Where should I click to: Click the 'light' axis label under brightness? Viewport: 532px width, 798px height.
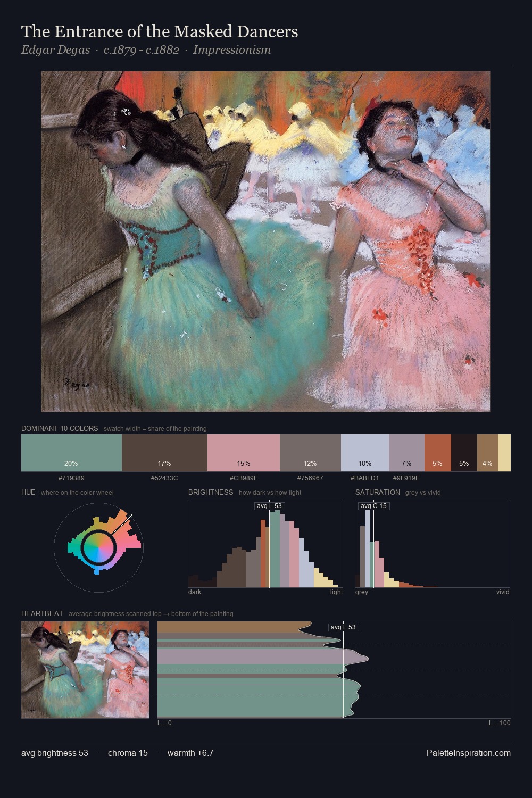point(336,592)
